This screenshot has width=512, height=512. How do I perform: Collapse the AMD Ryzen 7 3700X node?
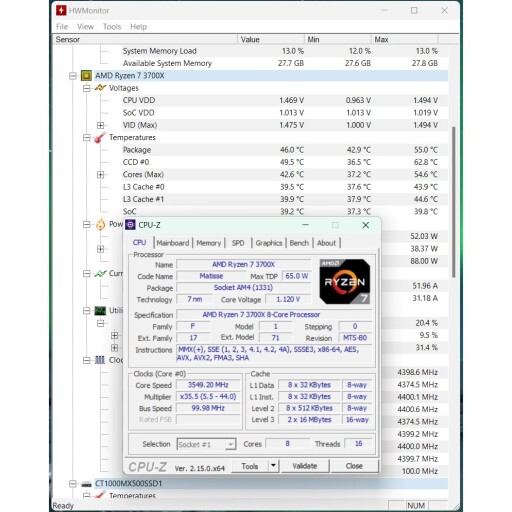73,76
